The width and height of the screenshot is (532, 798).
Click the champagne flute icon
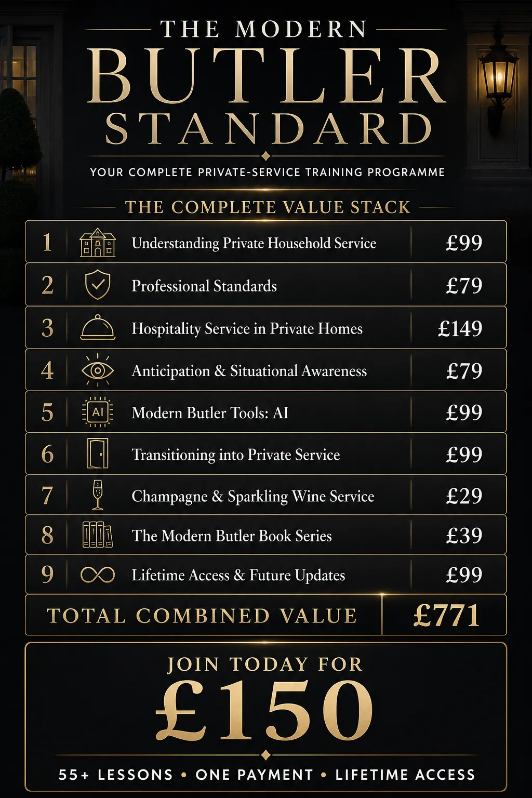[97, 495]
